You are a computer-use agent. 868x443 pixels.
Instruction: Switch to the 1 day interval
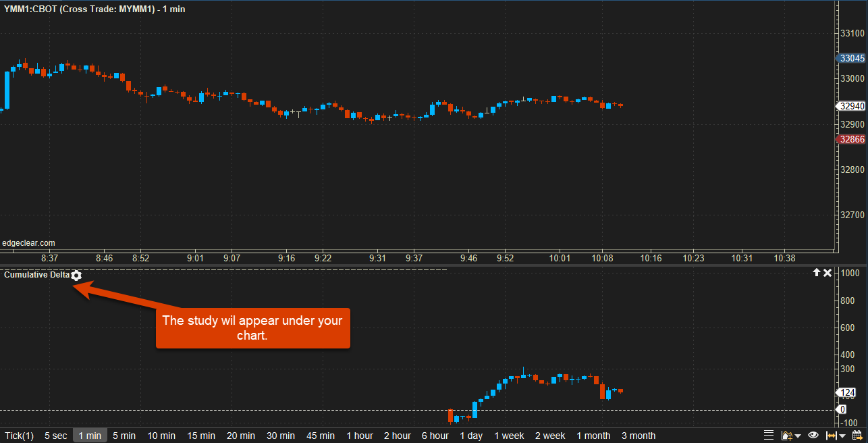(470, 436)
